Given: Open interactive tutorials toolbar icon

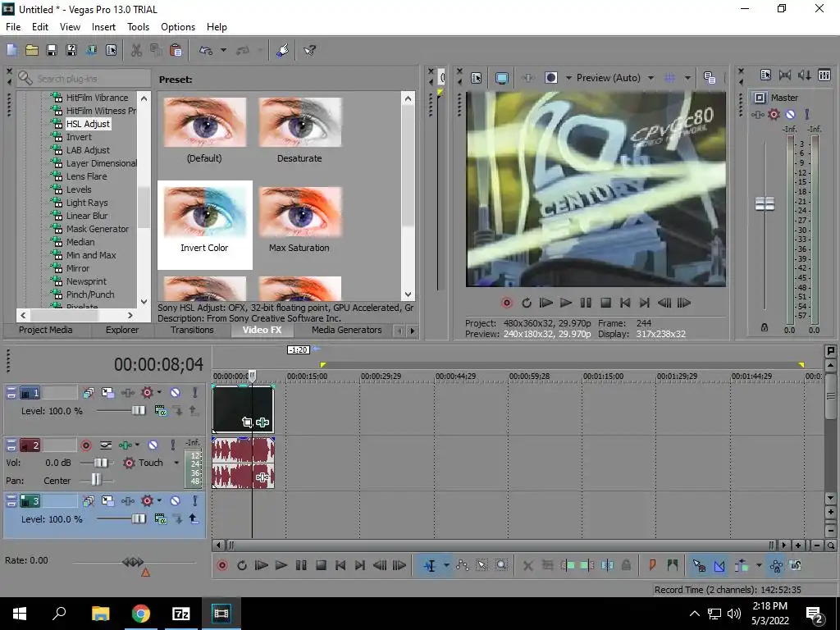Looking at the screenshot, I should coord(283,50).
